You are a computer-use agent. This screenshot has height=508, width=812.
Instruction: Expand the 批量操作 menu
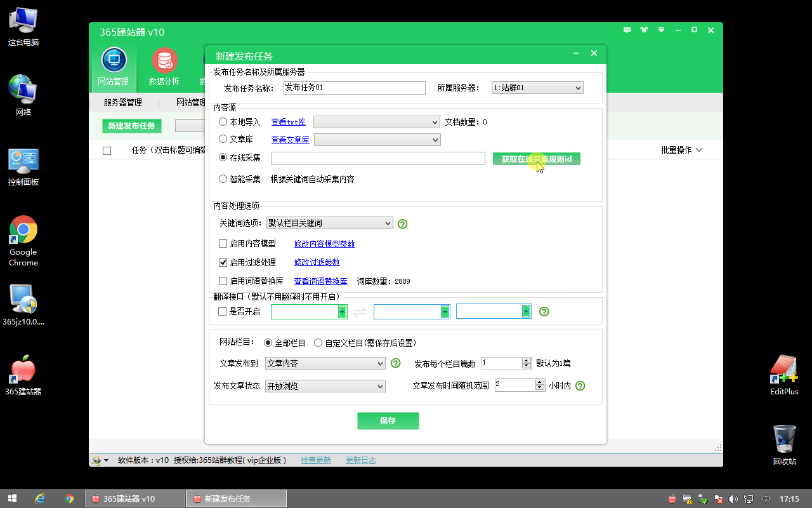tap(681, 150)
